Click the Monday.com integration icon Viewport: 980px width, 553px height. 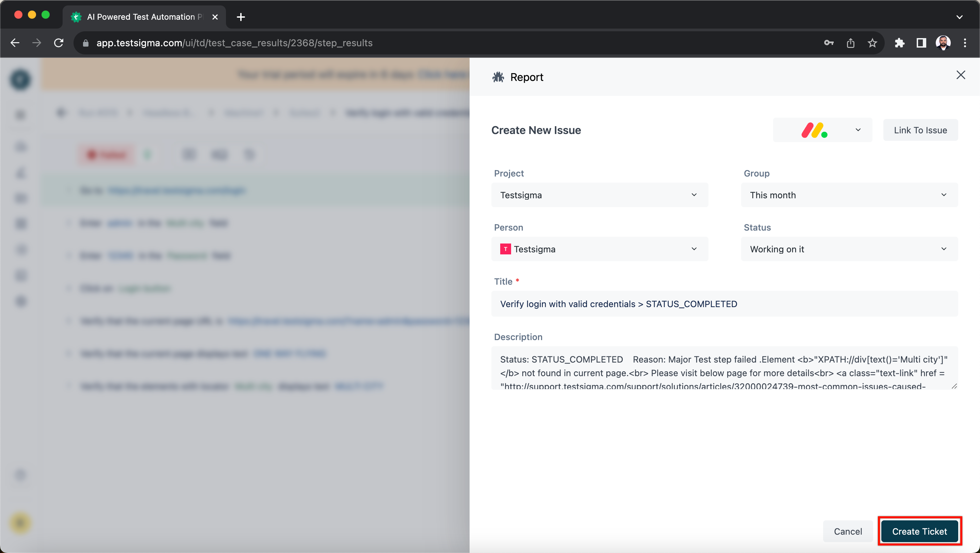(x=816, y=130)
